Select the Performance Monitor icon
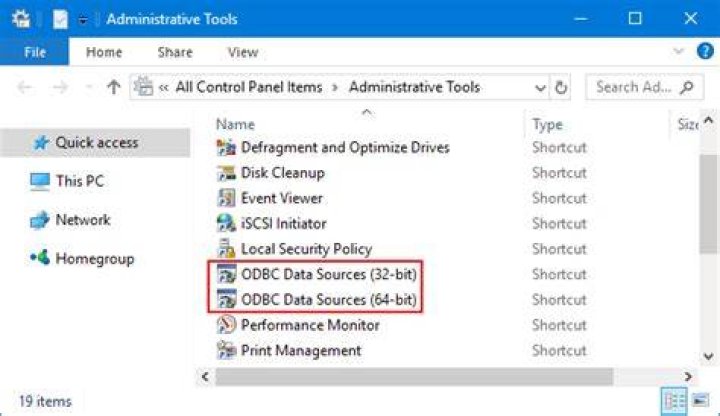 click(226, 325)
